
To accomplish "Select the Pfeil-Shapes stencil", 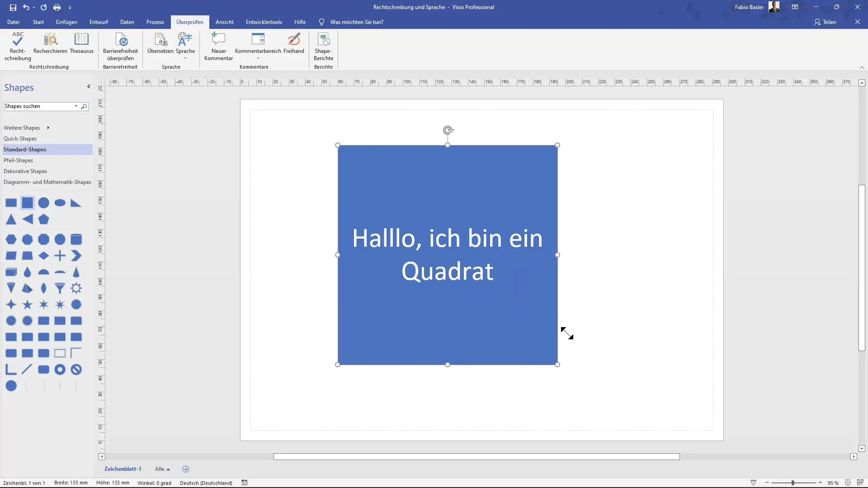I will click(x=47, y=160).
